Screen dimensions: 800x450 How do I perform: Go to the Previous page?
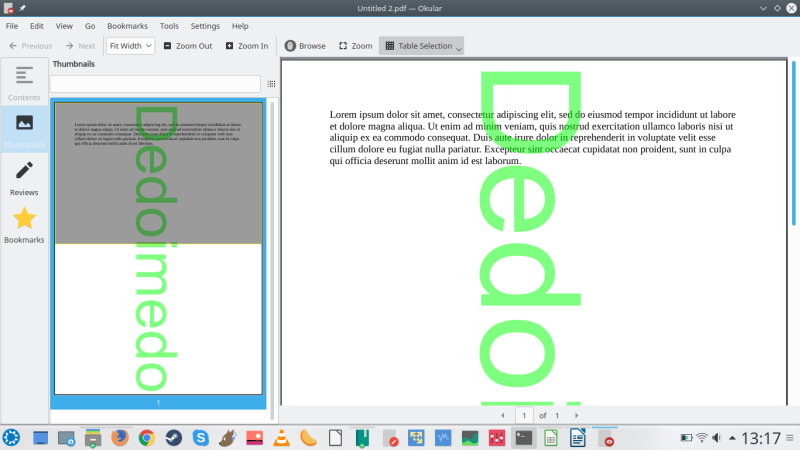[x=31, y=46]
